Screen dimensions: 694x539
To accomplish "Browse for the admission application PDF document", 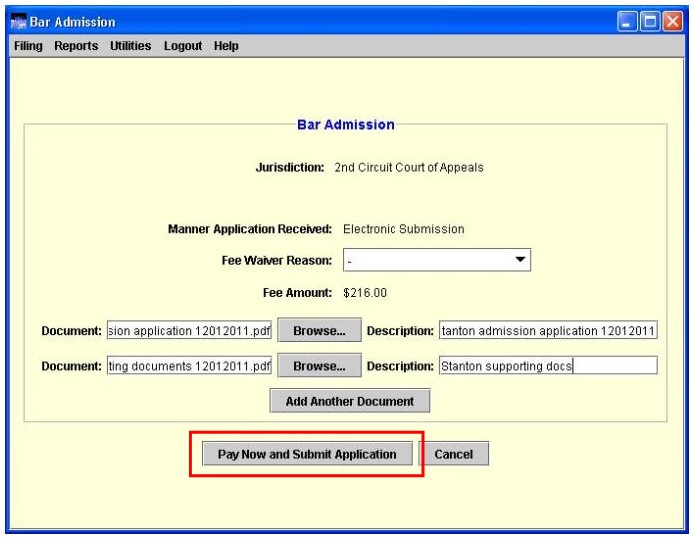I will coord(319,330).
